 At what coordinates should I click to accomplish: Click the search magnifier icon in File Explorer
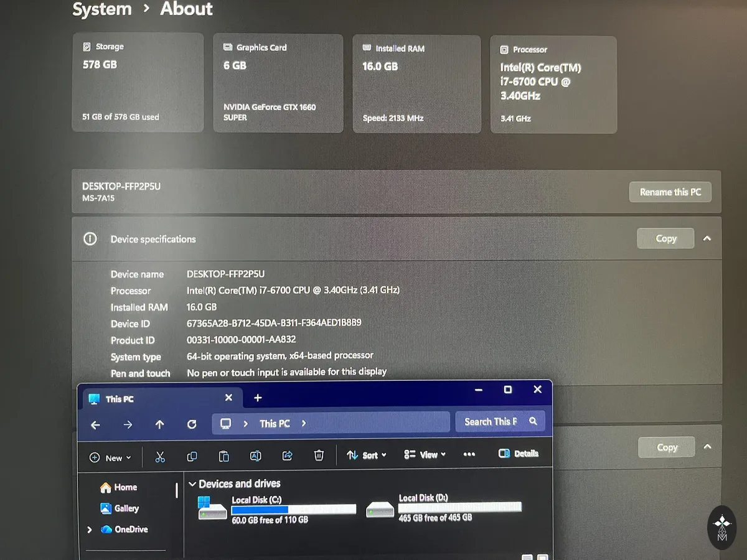(x=533, y=421)
